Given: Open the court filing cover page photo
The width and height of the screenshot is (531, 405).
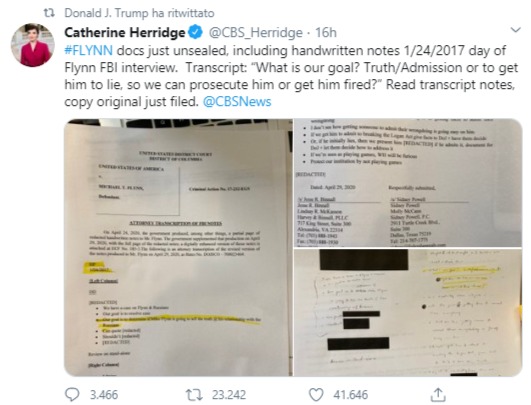Looking at the screenshot, I should pyautogui.click(x=178, y=247).
